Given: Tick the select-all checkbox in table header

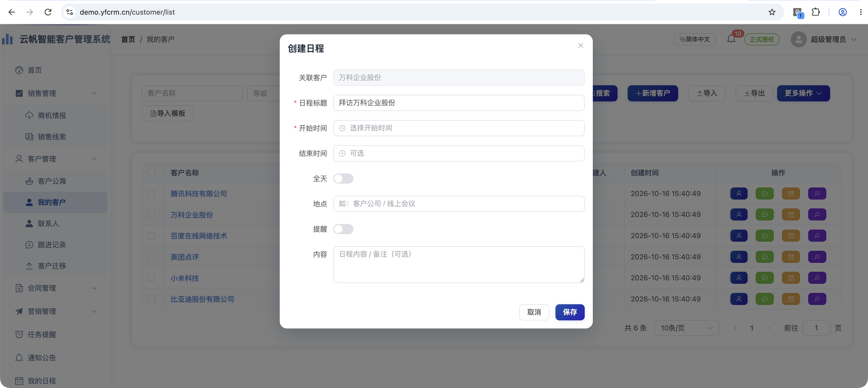Looking at the screenshot, I should click(152, 173).
